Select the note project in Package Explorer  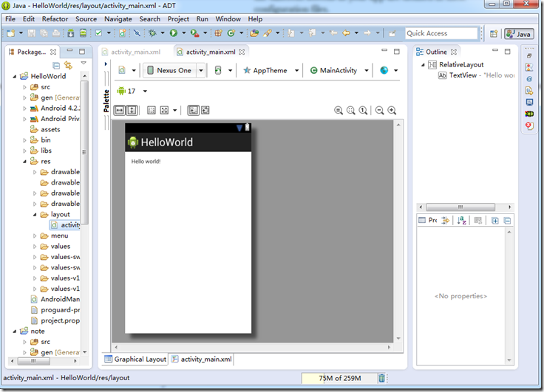tap(33, 331)
